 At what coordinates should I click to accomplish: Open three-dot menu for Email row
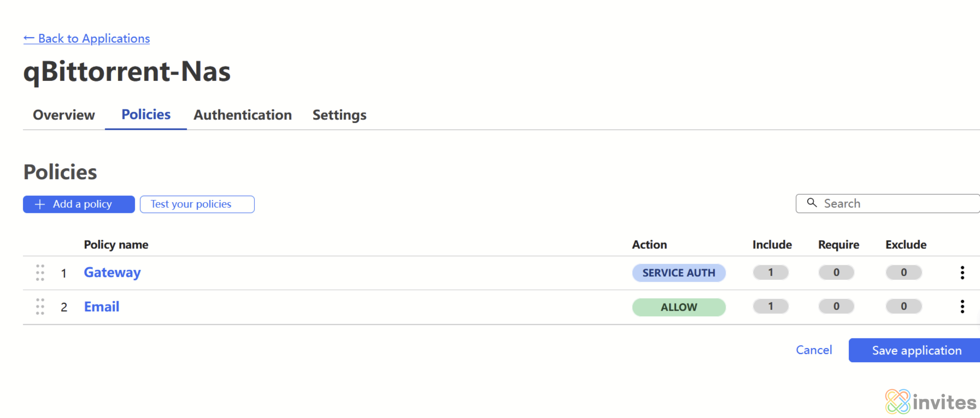pos(962,306)
